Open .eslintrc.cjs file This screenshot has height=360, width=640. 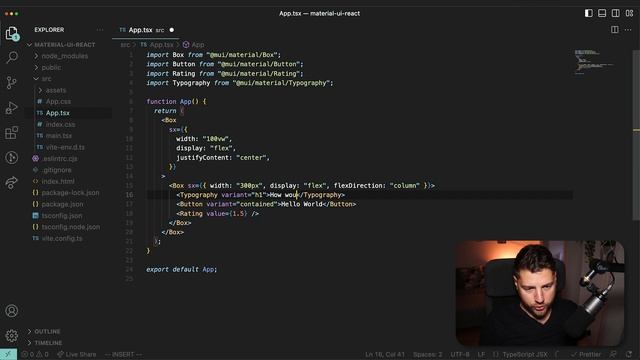pyautogui.click(x=59, y=158)
